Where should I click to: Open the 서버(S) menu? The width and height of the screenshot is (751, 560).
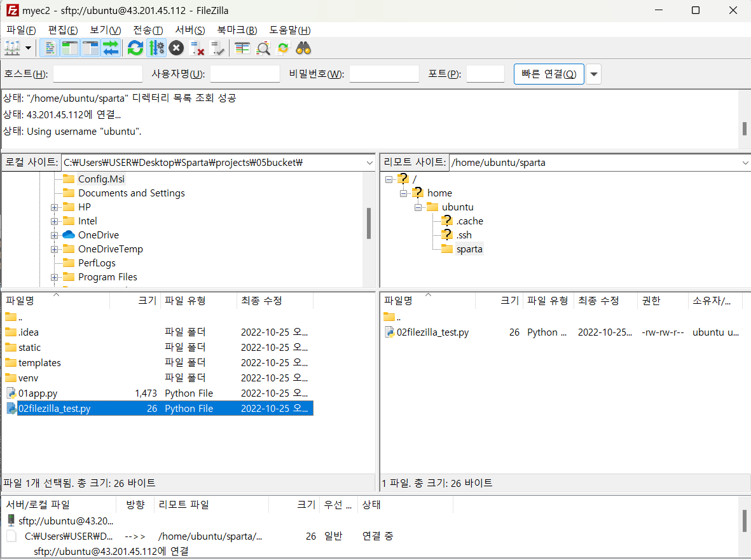click(190, 30)
